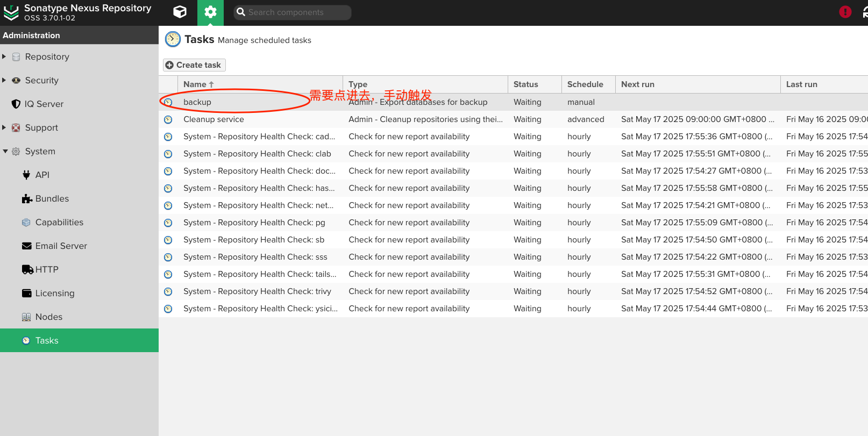
Task: Open the API plug item
Action: [42, 175]
